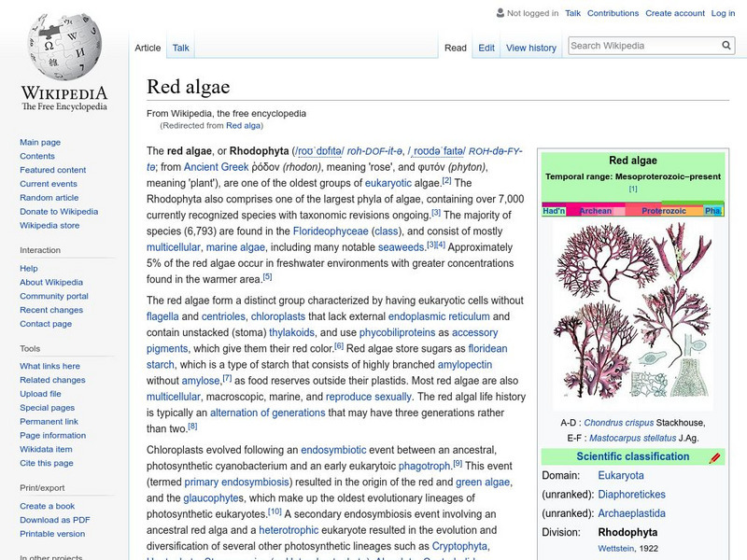Open the Create account link
The width and height of the screenshot is (747, 560).
click(x=674, y=13)
